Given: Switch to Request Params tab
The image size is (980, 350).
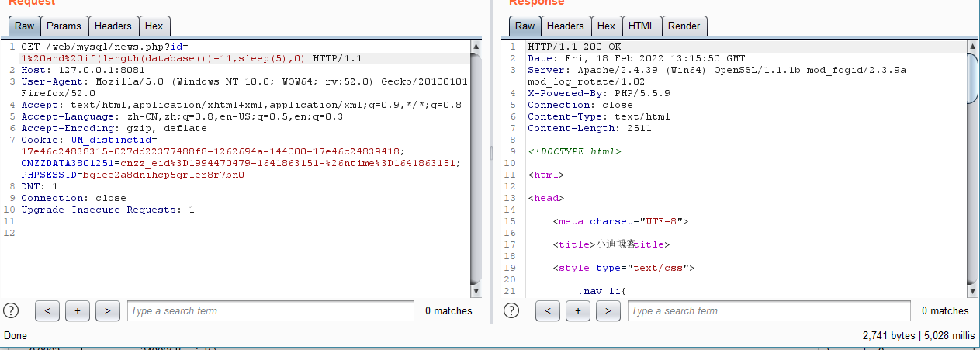Looking at the screenshot, I should click(64, 26).
